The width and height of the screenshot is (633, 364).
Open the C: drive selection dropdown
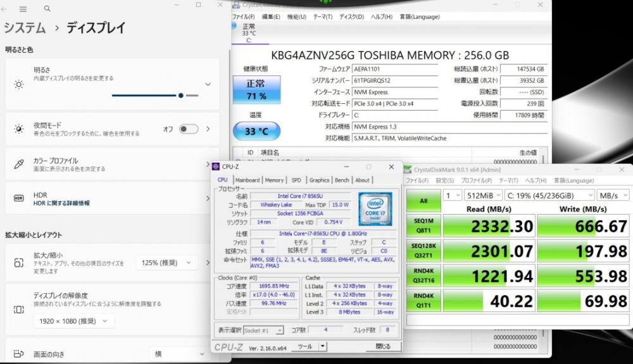(x=549, y=196)
